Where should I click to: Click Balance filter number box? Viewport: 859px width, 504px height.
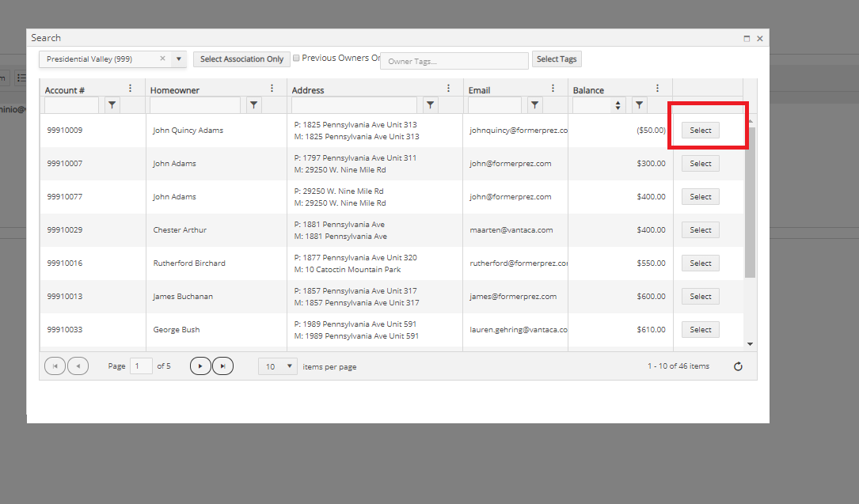[591, 105]
